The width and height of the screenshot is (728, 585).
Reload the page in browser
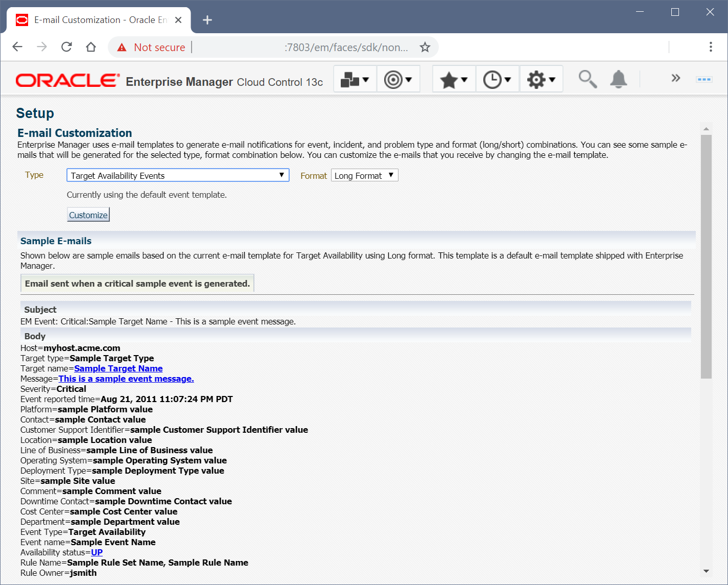pos(66,47)
